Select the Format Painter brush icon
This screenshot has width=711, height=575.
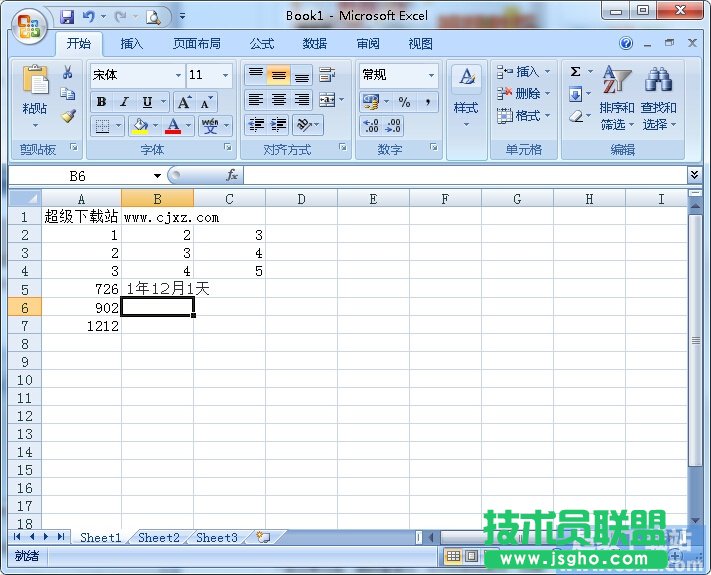click(68, 116)
